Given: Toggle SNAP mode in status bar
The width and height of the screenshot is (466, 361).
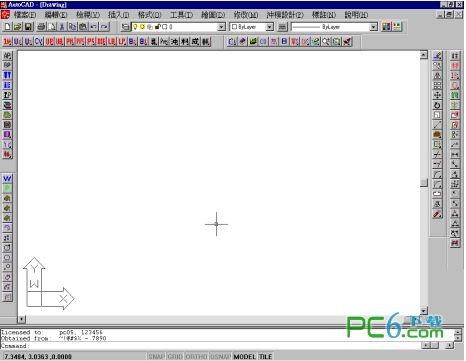Looking at the screenshot, I should click(156, 357).
